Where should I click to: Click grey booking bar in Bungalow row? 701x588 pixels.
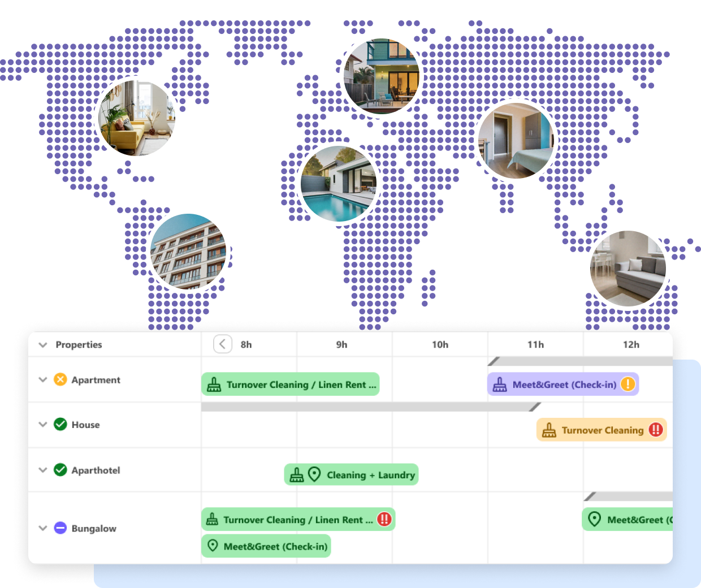pos(629,496)
